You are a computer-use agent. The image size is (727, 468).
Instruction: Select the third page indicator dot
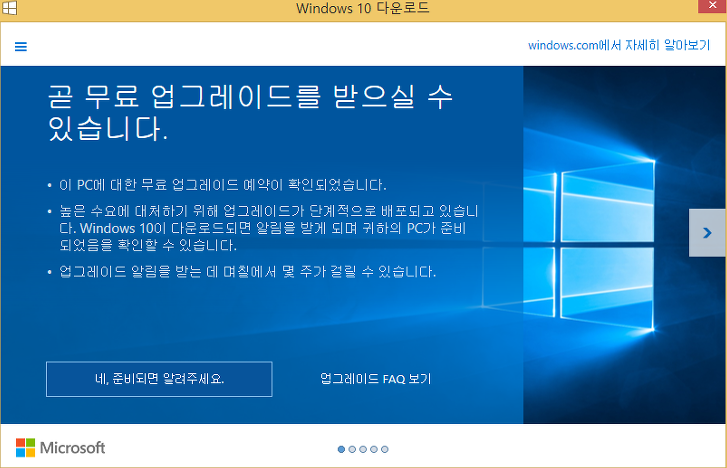(363, 449)
